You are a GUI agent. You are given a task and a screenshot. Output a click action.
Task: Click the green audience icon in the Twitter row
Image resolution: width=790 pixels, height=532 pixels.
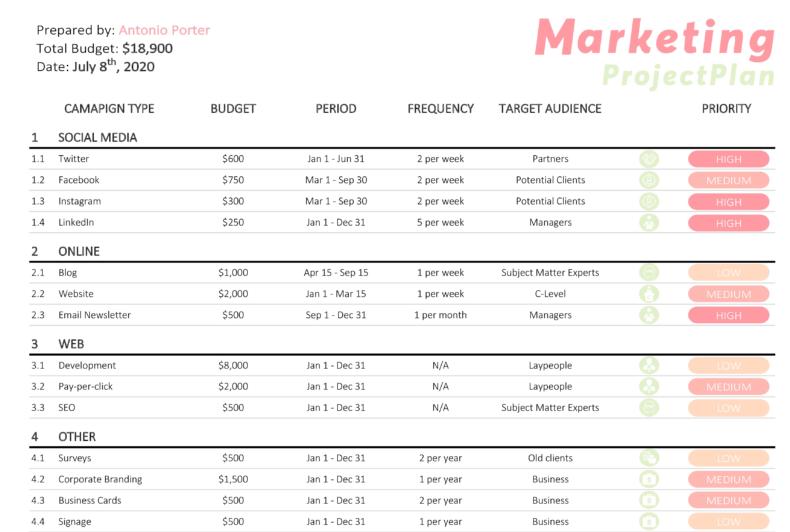649,159
